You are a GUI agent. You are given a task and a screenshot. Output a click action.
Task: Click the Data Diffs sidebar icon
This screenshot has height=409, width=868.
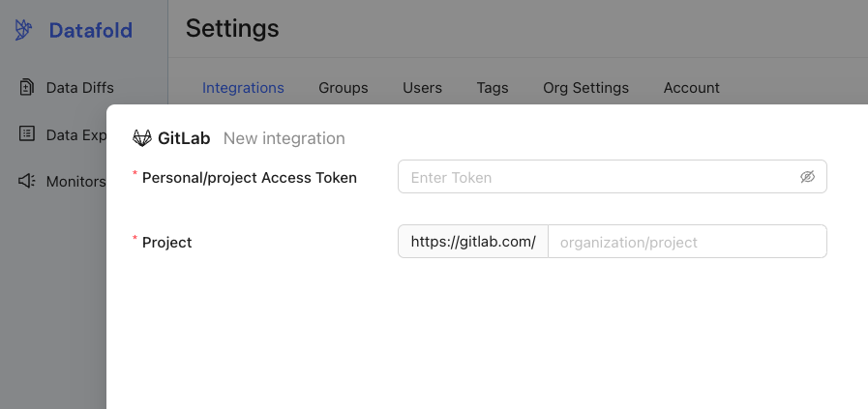26,87
